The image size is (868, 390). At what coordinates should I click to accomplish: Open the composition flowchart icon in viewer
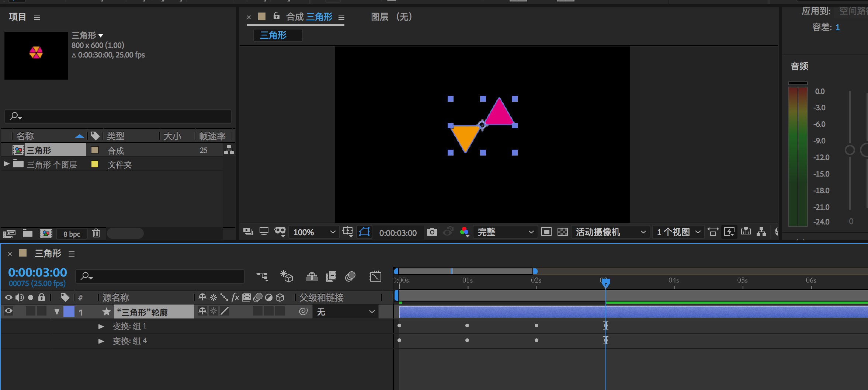[x=761, y=232]
